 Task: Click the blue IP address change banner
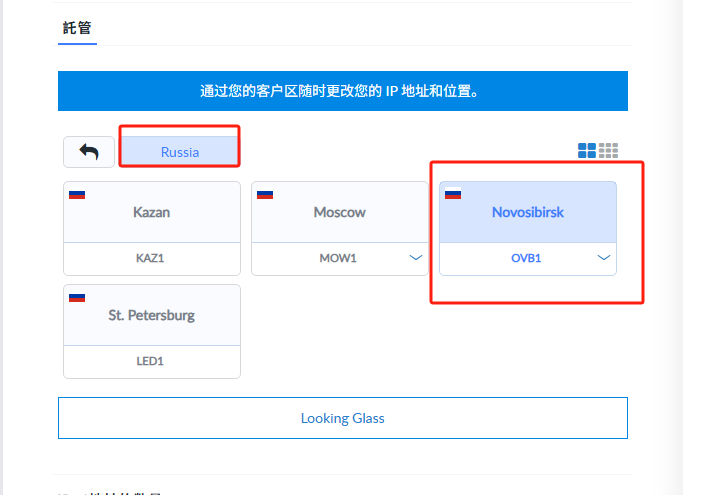343,91
